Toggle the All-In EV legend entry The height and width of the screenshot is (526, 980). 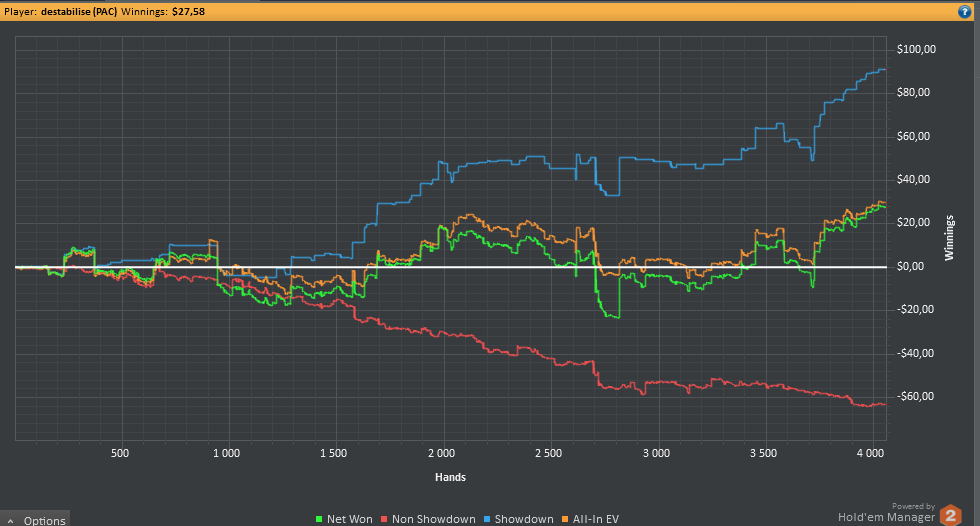coord(591,519)
